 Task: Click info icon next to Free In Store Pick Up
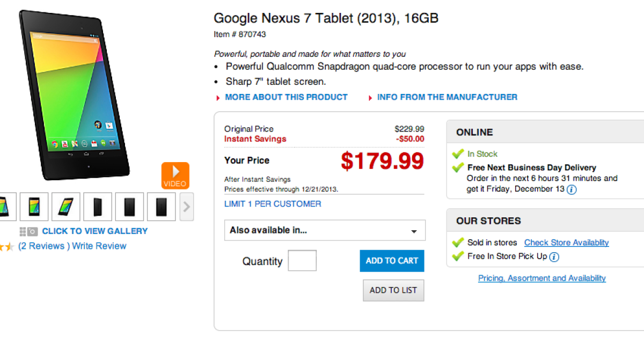[554, 257]
